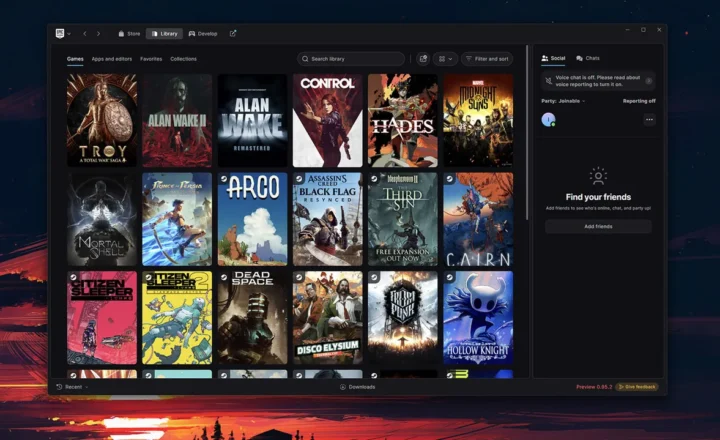Click the muted voice chat icon
720x440 pixels.
pos(548,81)
